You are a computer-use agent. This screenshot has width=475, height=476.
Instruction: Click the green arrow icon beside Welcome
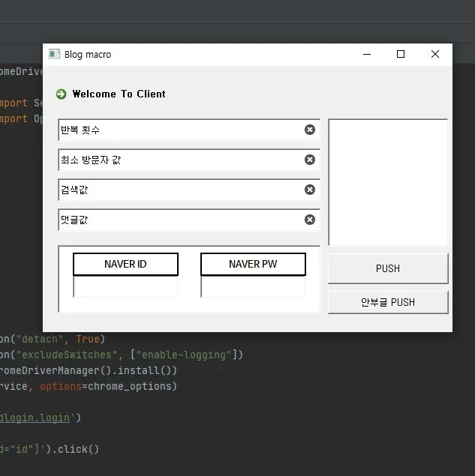(61, 94)
